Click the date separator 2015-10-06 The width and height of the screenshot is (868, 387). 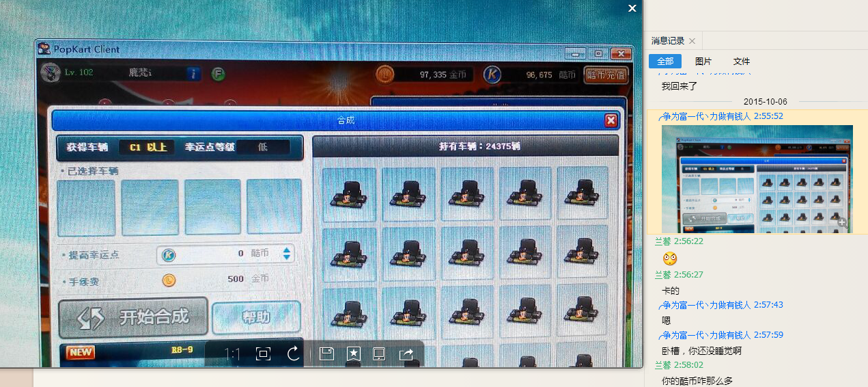coord(766,102)
